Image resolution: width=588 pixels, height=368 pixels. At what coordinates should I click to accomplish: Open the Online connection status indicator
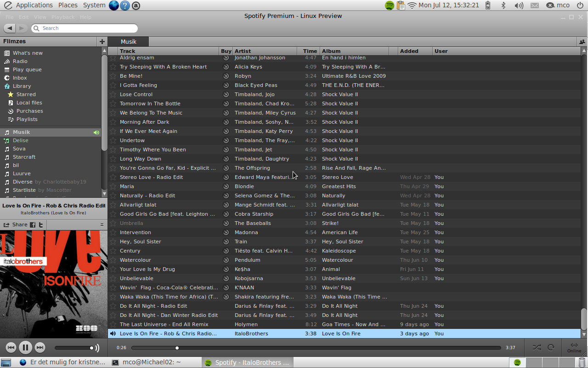point(574,348)
